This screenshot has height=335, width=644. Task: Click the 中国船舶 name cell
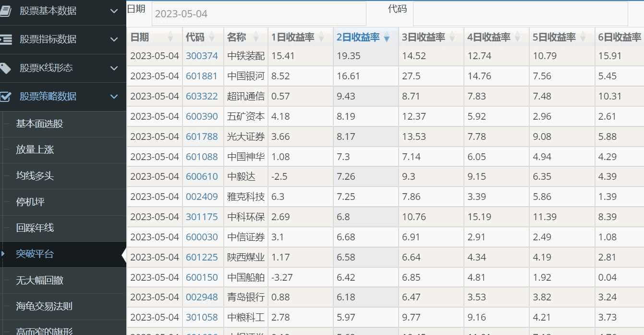246,277
